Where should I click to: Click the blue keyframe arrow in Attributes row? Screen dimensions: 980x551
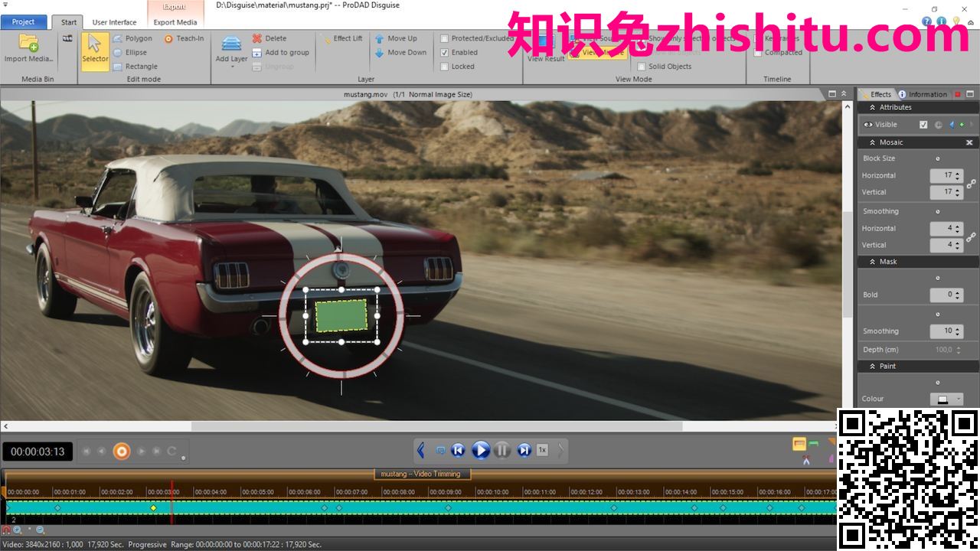tap(952, 125)
